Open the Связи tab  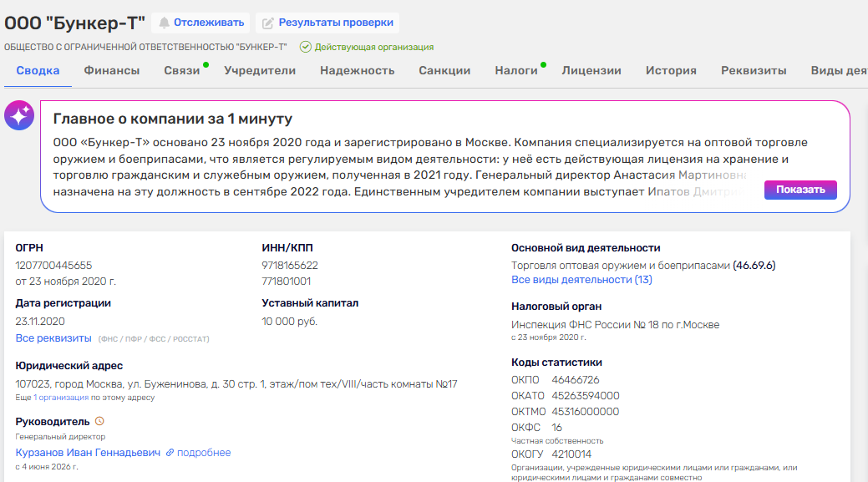pos(181,71)
